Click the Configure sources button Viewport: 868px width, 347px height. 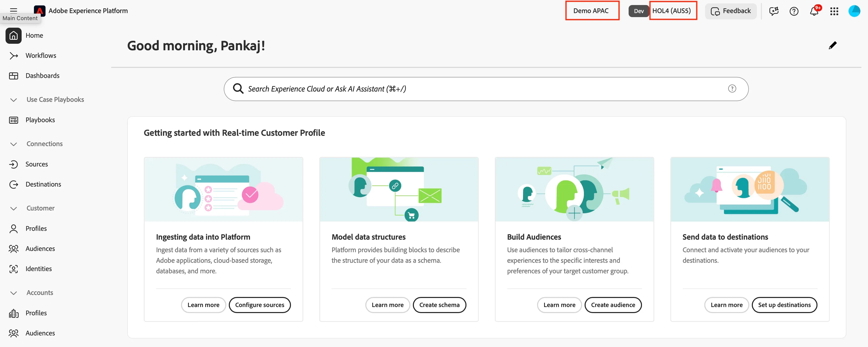click(x=259, y=305)
